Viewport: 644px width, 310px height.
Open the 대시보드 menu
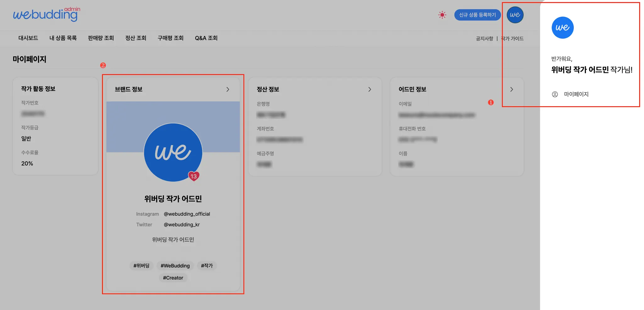[28, 38]
